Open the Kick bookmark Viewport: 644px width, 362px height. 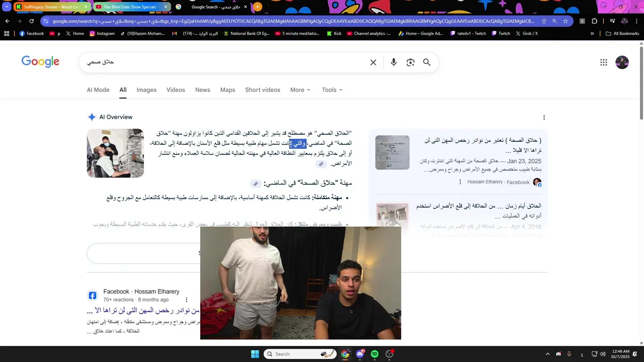tap(334, 34)
